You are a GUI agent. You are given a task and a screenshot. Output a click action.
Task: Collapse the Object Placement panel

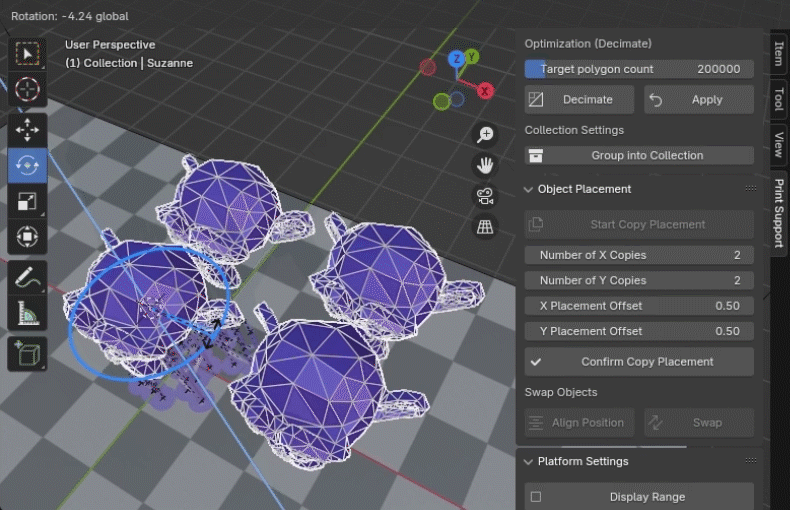528,189
